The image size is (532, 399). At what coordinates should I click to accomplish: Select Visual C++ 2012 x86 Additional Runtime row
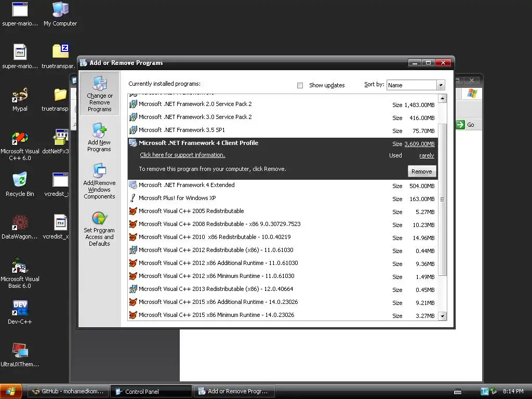(x=283, y=263)
